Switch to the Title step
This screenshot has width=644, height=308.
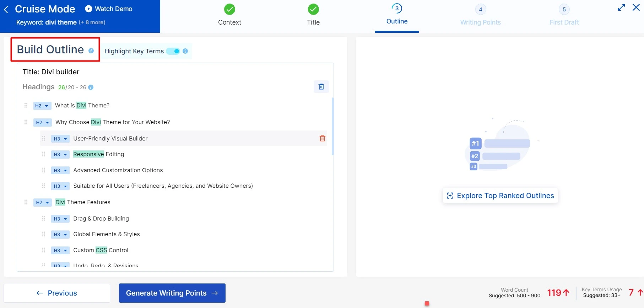[x=313, y=15]
